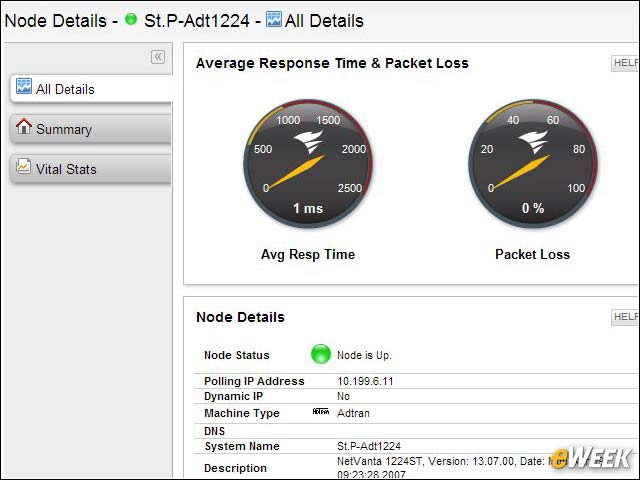Click the Packet Loss label under gauge
The height and width of the screenshot is (480, 640).
click(532, 255)
